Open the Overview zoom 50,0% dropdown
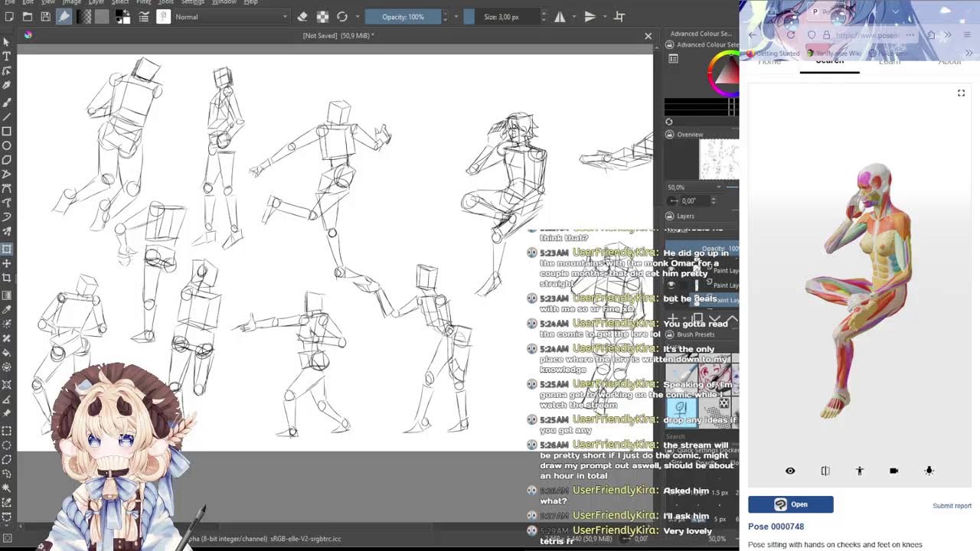 click(x=694, y=187)
